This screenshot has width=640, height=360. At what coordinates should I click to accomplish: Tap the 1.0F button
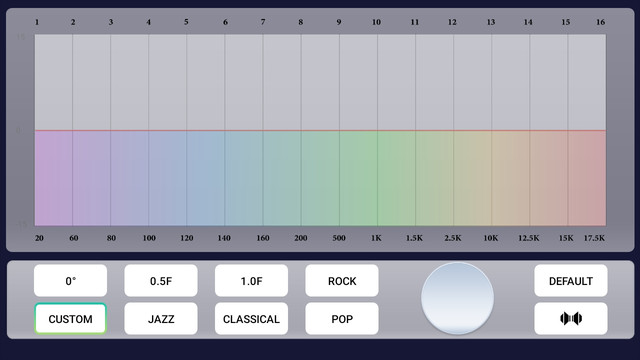pos(251,281)
